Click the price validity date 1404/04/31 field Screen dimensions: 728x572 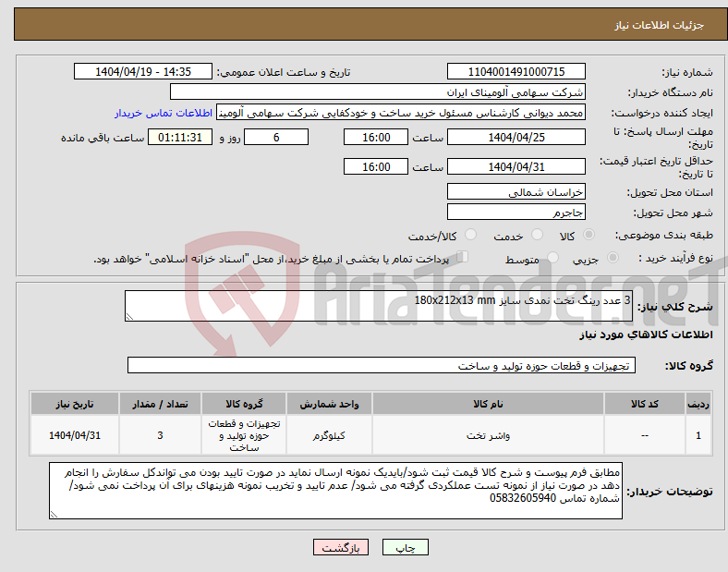[516, 166]
